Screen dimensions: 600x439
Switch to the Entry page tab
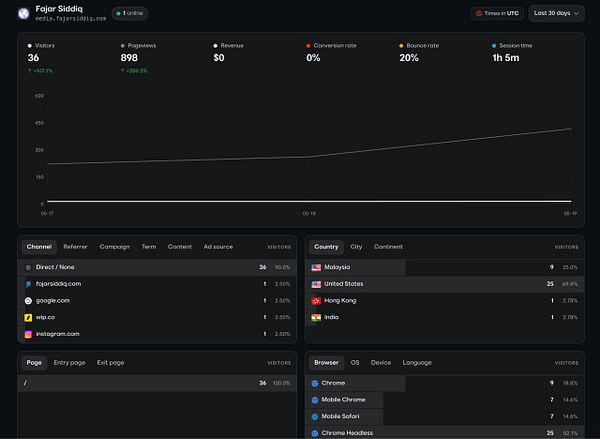pos(70,363)
